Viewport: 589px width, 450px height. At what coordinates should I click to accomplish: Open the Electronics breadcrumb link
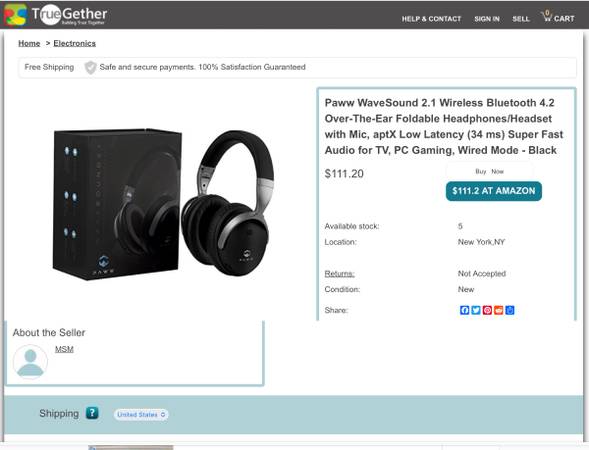[74, 43]
